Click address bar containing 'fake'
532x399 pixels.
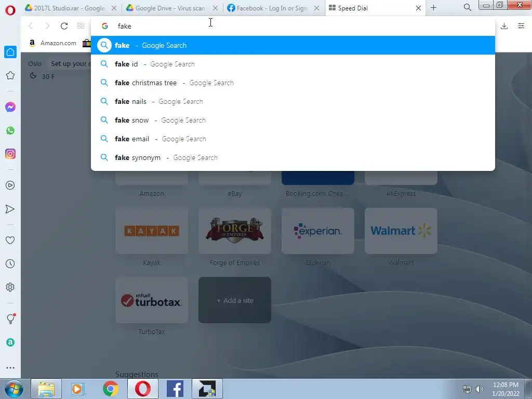(x=293, y=26)
